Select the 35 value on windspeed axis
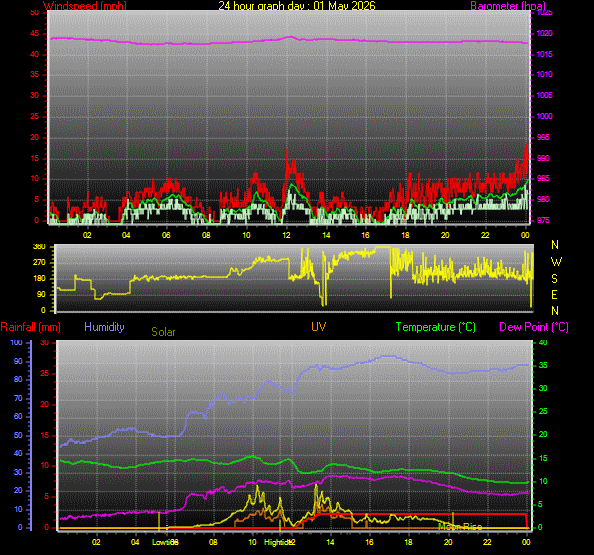 coord(35,74)
